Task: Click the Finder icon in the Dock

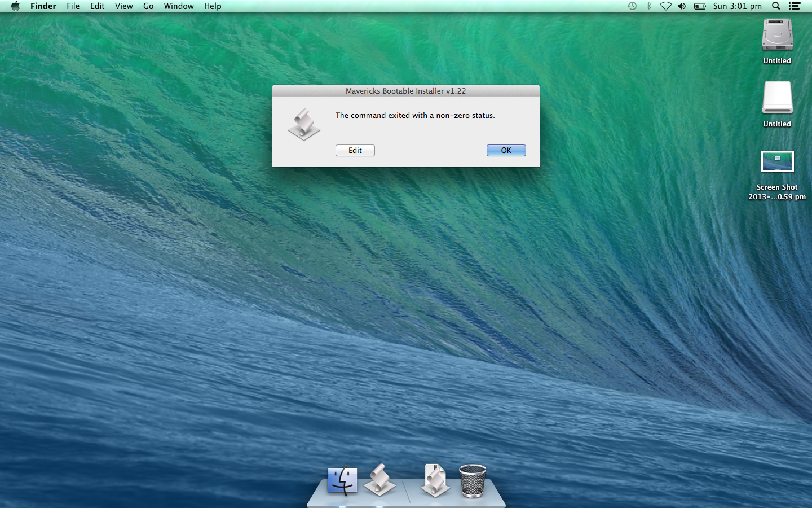Action: point(342,480)
